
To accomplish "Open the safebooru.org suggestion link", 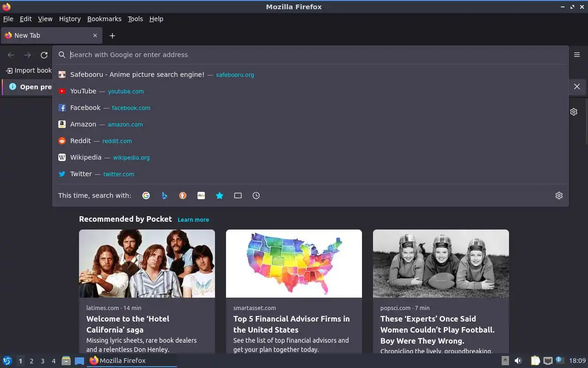I will [x=235, y=75].
